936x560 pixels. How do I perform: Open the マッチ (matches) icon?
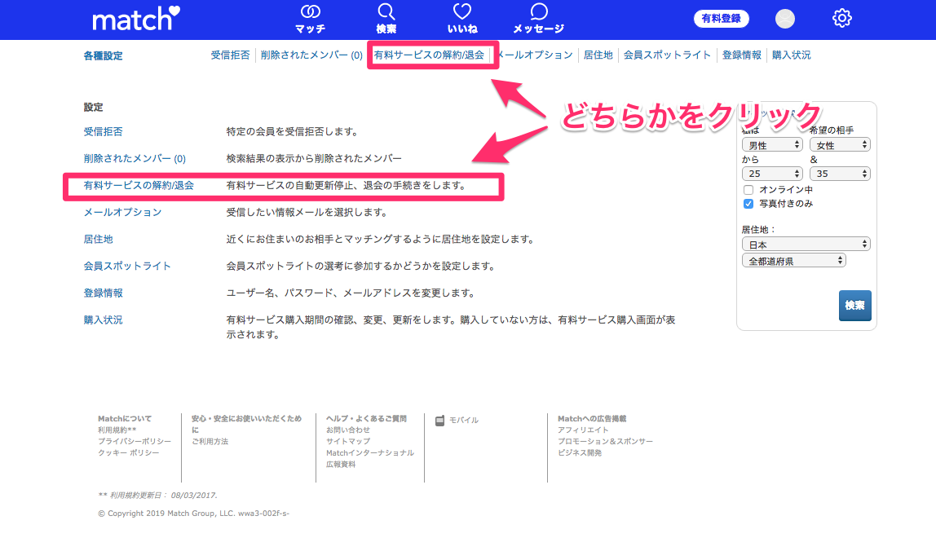[310, 11]
